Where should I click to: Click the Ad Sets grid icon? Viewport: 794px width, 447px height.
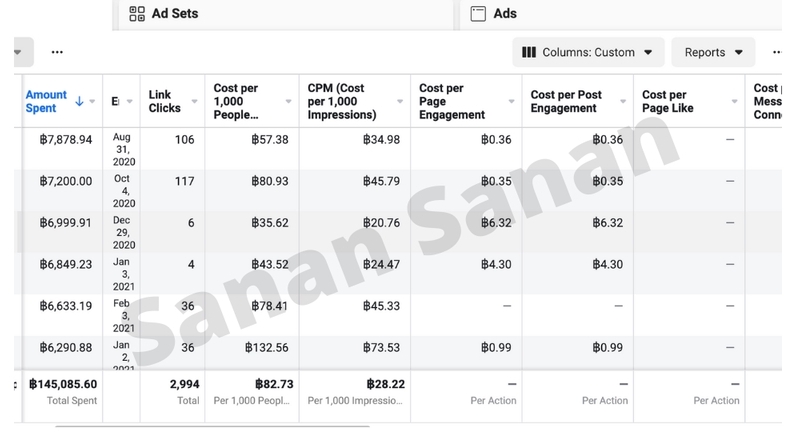coord(136,14)
